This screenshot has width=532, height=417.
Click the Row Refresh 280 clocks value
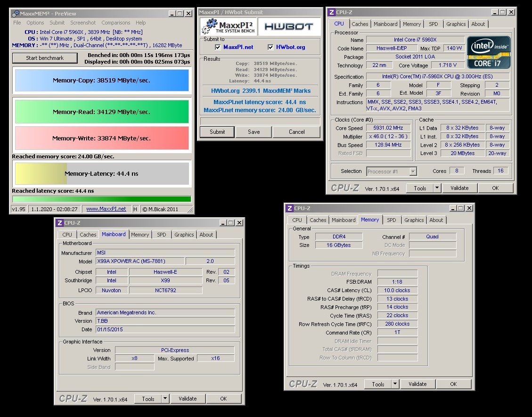coord(397,324)
